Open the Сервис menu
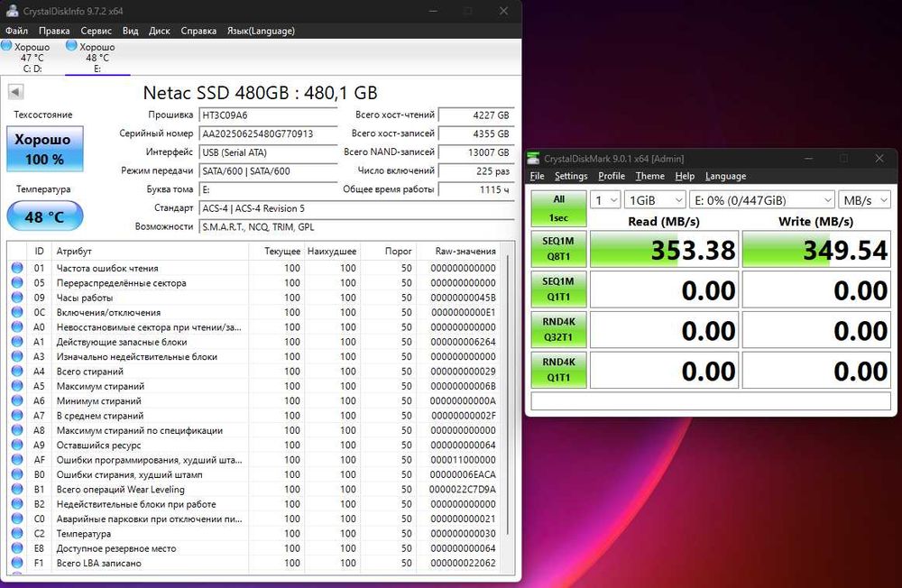 pos(97,31)
